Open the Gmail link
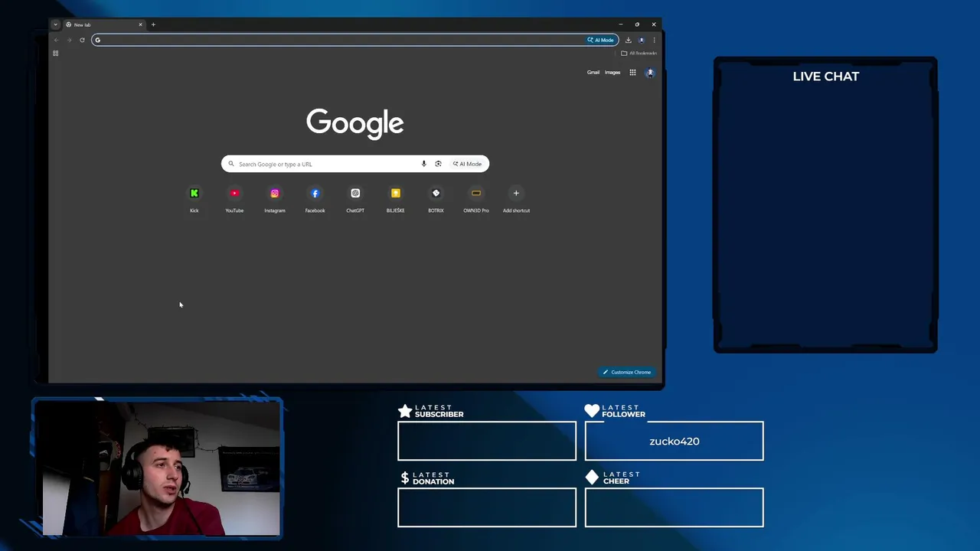 click(x=593, y=73)
